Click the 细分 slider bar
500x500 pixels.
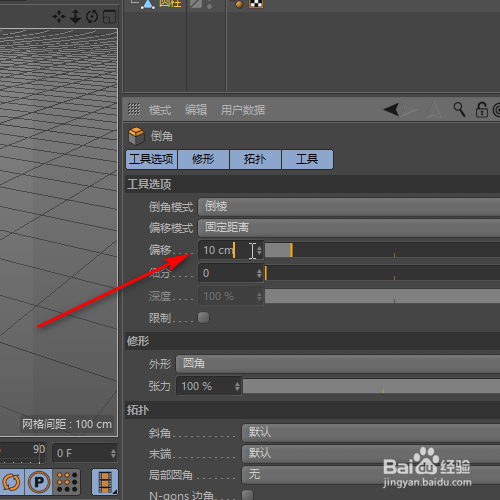[382, 273]
